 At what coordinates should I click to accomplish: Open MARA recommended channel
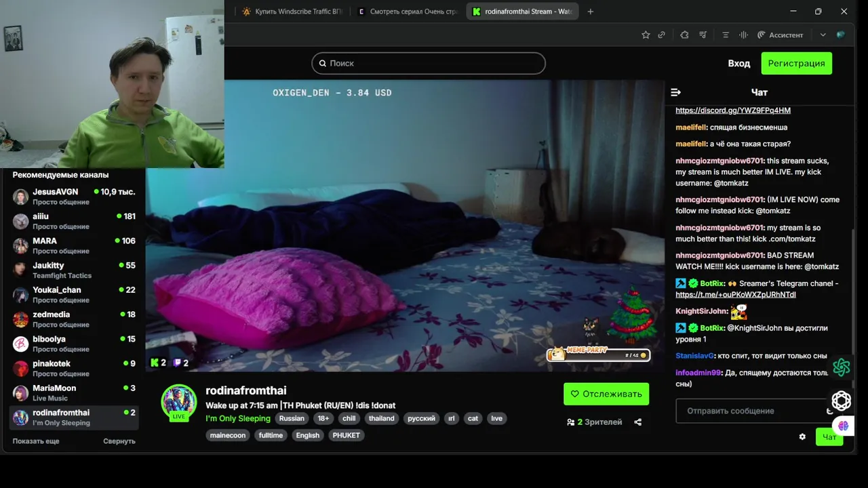pos(75,245)
